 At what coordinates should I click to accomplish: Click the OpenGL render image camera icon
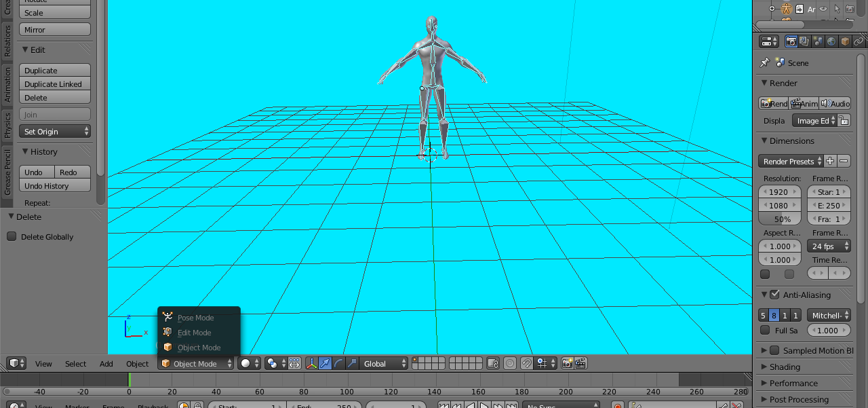coord(568,364)
